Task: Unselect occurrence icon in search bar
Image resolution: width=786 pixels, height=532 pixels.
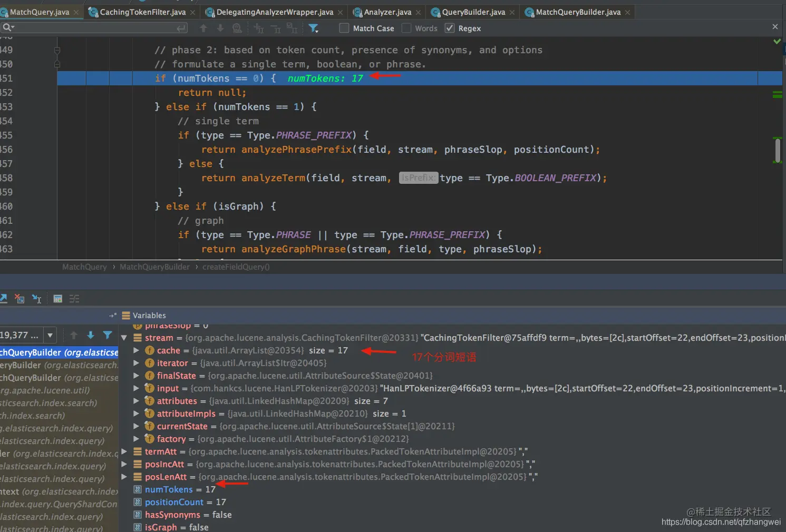Action: tap(276, 28)
